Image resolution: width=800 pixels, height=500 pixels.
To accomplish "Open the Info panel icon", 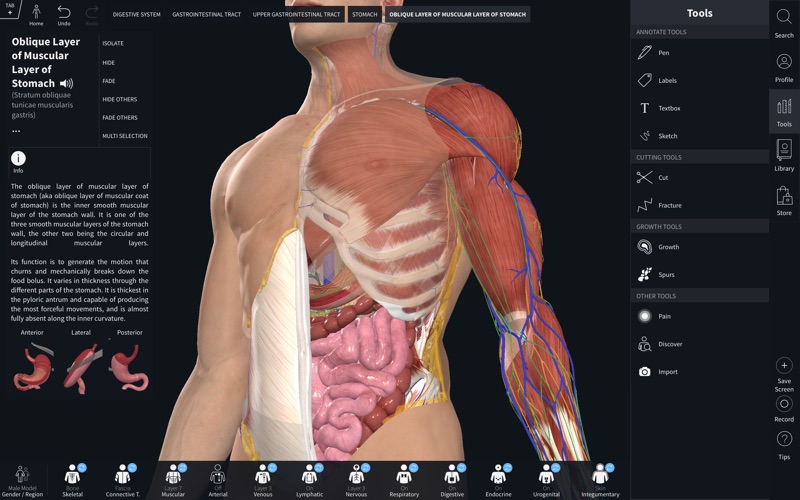I will pyautogui.click(x=18, y=162).
